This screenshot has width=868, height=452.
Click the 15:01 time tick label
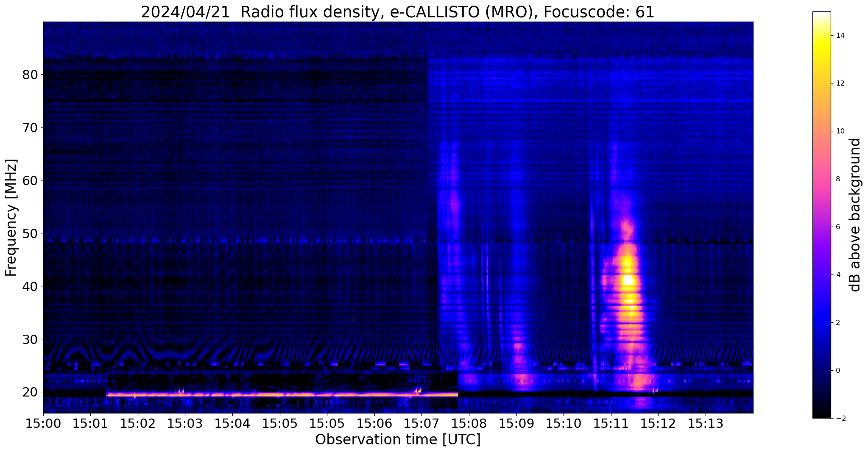click(90, 424)
